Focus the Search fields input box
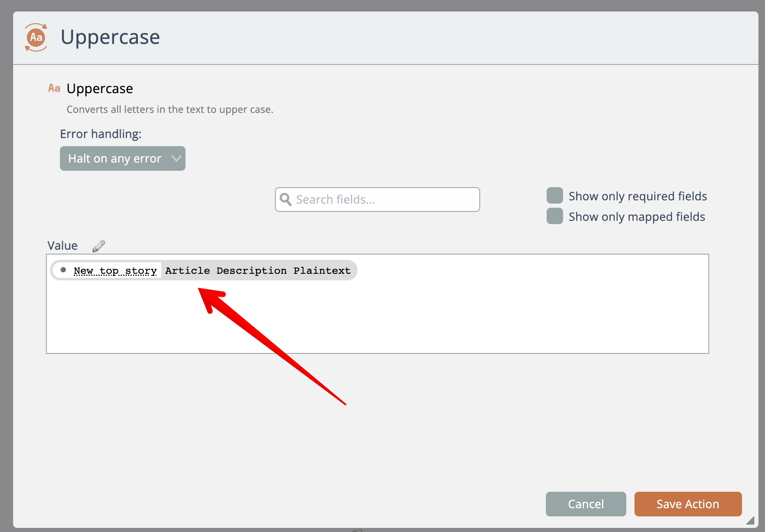765x532 pixels. 385,199
